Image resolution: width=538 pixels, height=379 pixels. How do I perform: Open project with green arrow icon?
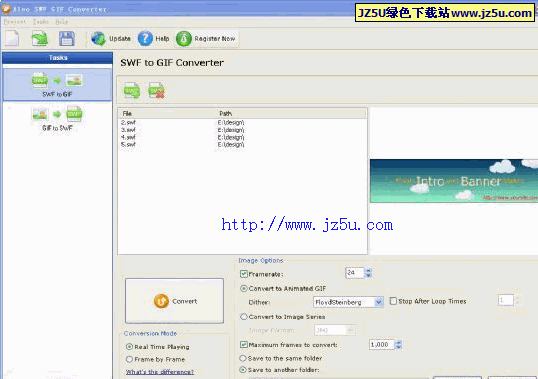tap(39, 38)
